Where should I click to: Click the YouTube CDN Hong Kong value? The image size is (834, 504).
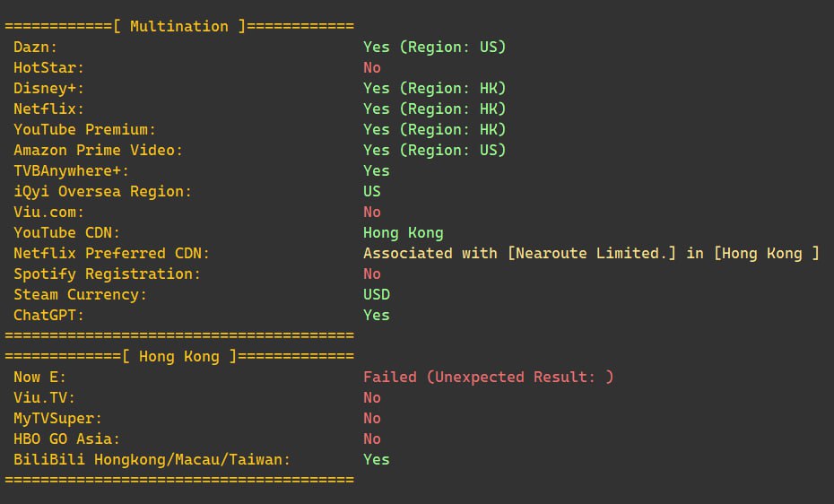pos(404,233)
